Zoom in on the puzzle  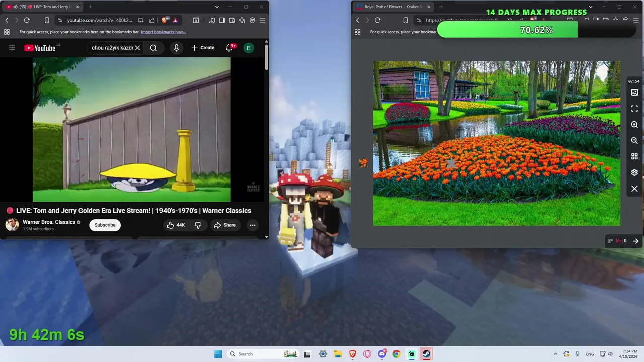(634, 125)
